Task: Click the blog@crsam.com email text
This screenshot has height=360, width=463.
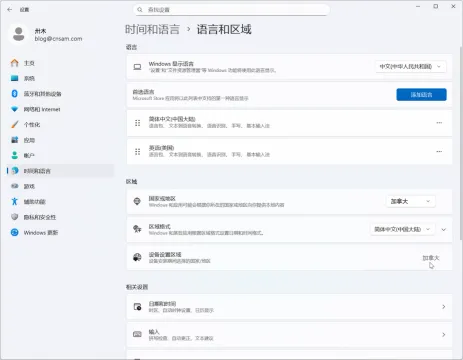Action: point(58,39)
